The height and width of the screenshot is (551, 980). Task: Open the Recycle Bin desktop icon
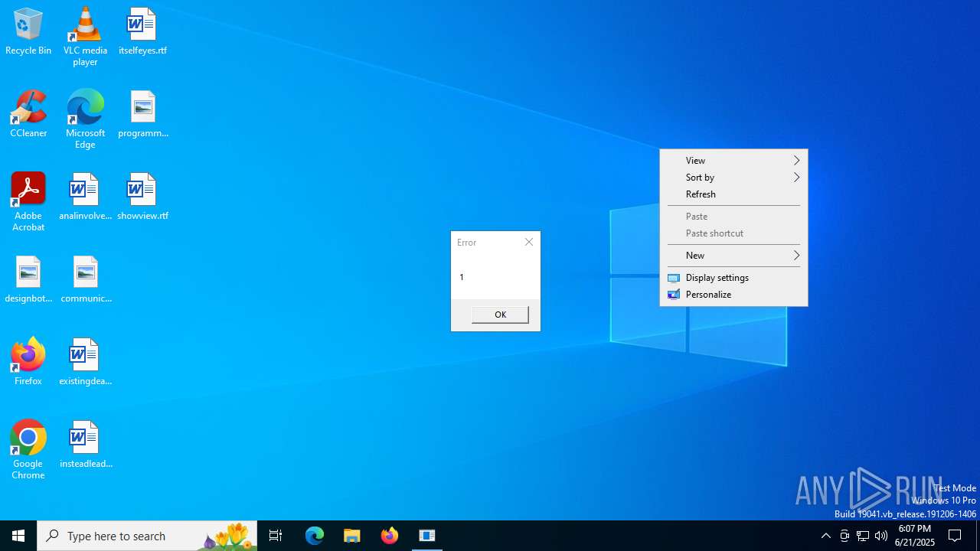[x=28, y=31]
